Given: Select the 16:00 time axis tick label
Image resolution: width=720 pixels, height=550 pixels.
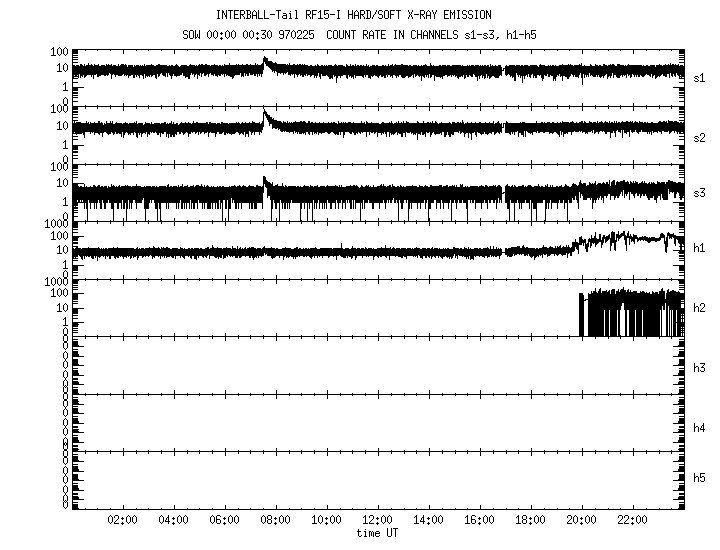Looking at the screenshot, I should [480, 521].
